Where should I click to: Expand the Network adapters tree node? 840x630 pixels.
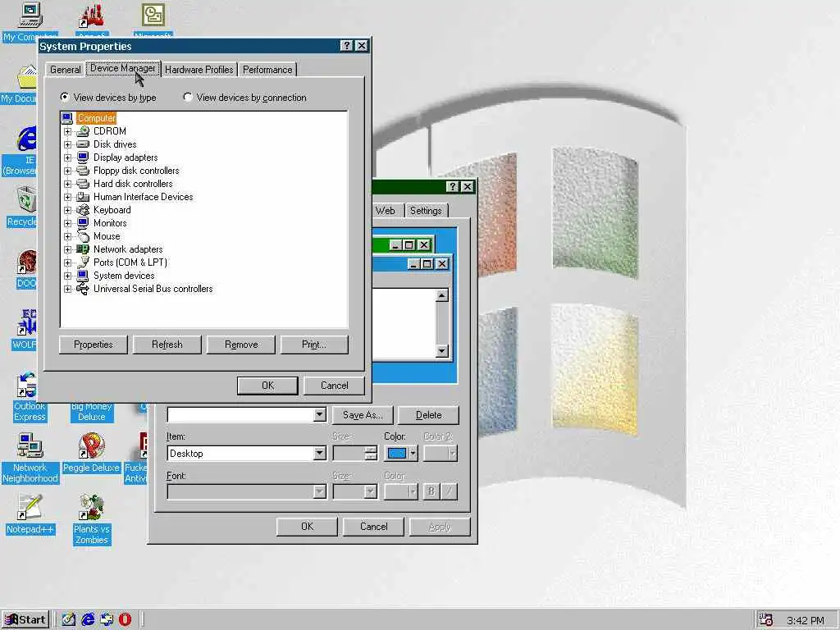coord(67,249)
